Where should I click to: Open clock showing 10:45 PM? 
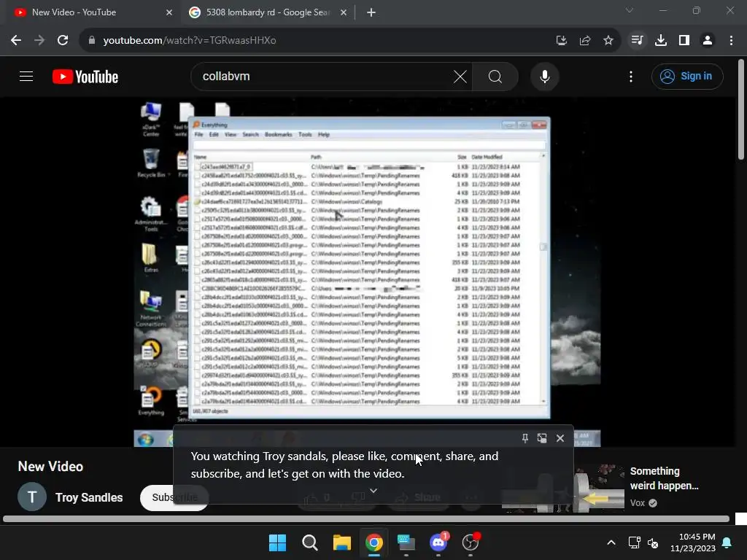tap(693, 542)
